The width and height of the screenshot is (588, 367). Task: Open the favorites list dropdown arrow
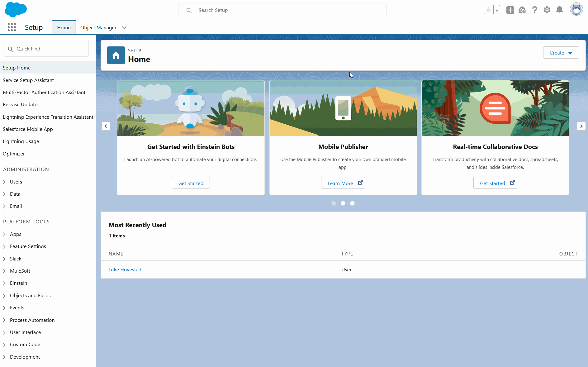(x=497, y=10)
